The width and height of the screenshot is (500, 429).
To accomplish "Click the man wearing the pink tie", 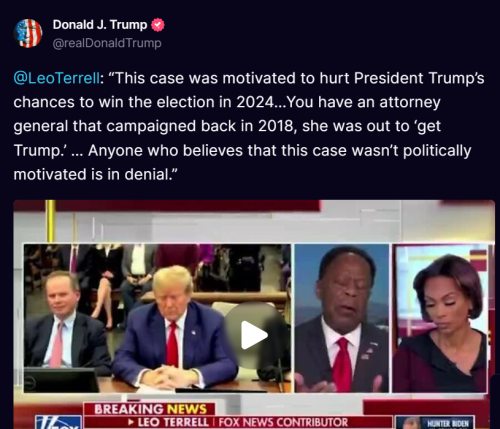I will point(65,320).
